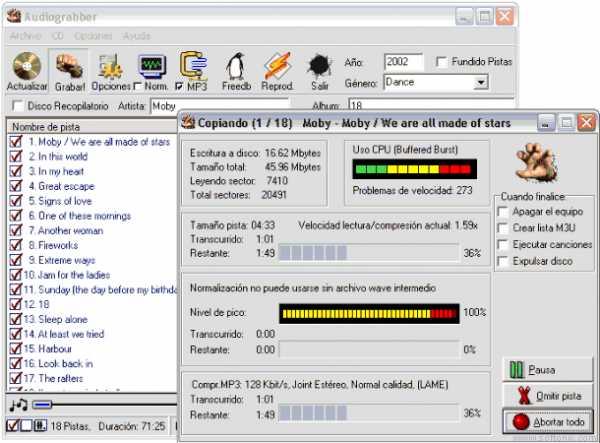Click the Grabar fist icon
This screenshot has height=443, width=600.
coord(69,66)
